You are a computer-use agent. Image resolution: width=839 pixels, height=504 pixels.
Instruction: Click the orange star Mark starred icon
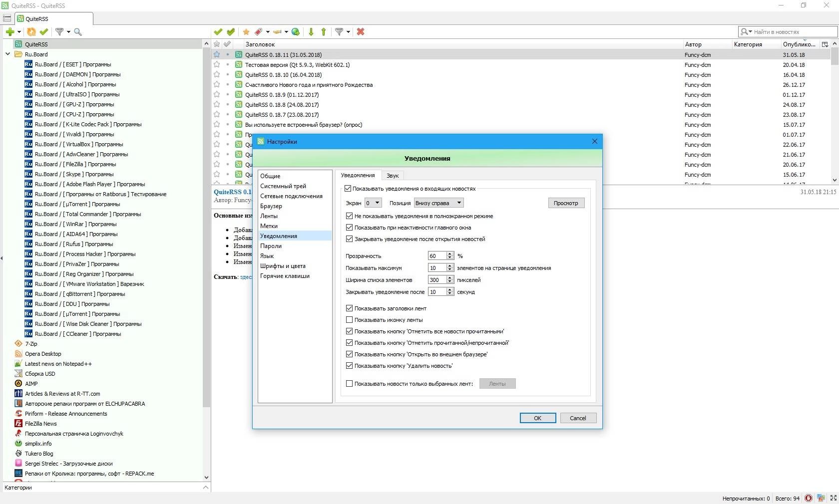[x=246, y=32]
